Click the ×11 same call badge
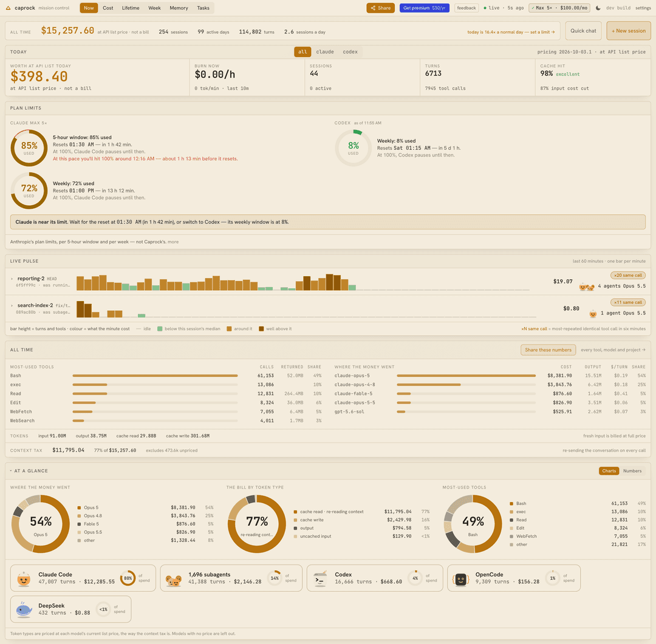The height and width of the screenshot is (644, 656). point(627,302)
